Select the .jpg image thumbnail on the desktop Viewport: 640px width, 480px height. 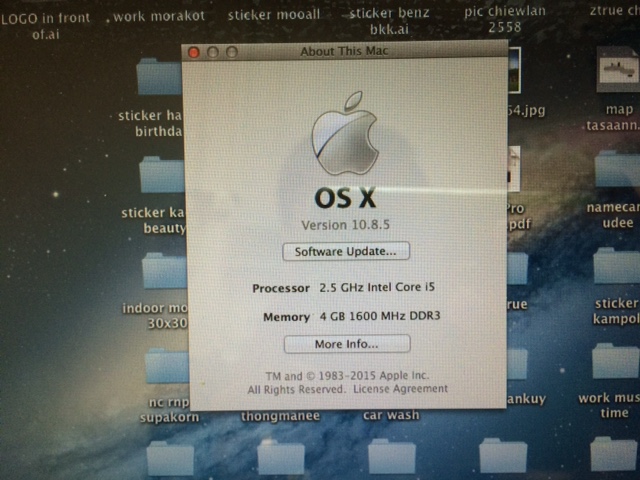pyautogui.click(x=514, y=76)
